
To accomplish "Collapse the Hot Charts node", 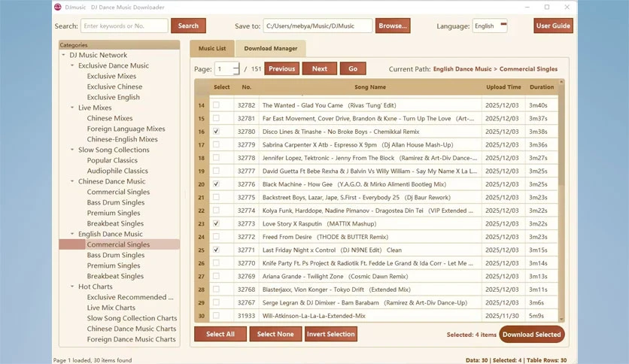I will pyautogui.click(x=72, y=287).
